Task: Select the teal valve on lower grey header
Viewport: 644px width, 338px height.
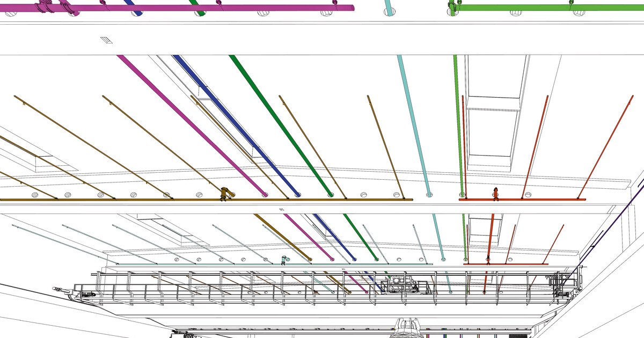Action: click(284, 261)
